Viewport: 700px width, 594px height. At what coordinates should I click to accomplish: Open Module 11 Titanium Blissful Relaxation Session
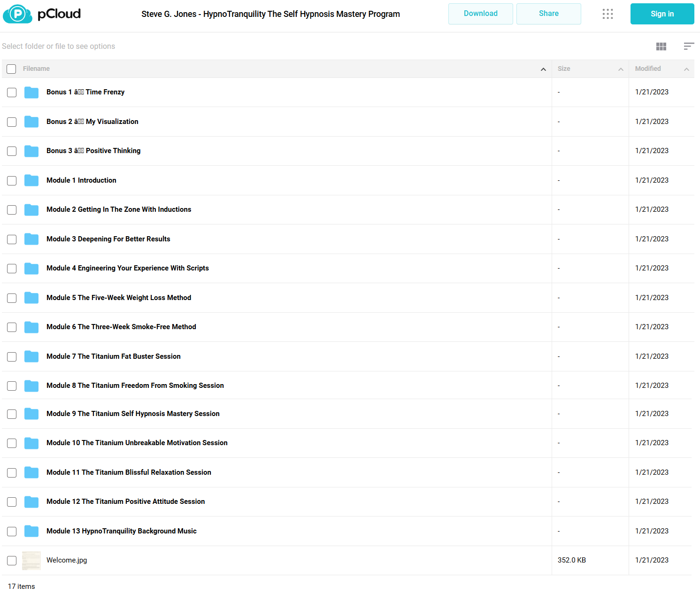(129, 472)
